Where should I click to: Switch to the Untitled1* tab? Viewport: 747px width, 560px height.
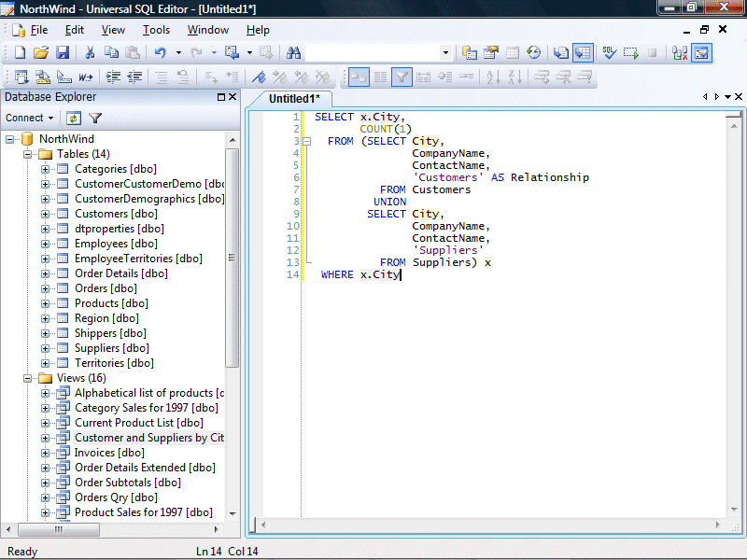pyautogui.click(x=293, y=98)
